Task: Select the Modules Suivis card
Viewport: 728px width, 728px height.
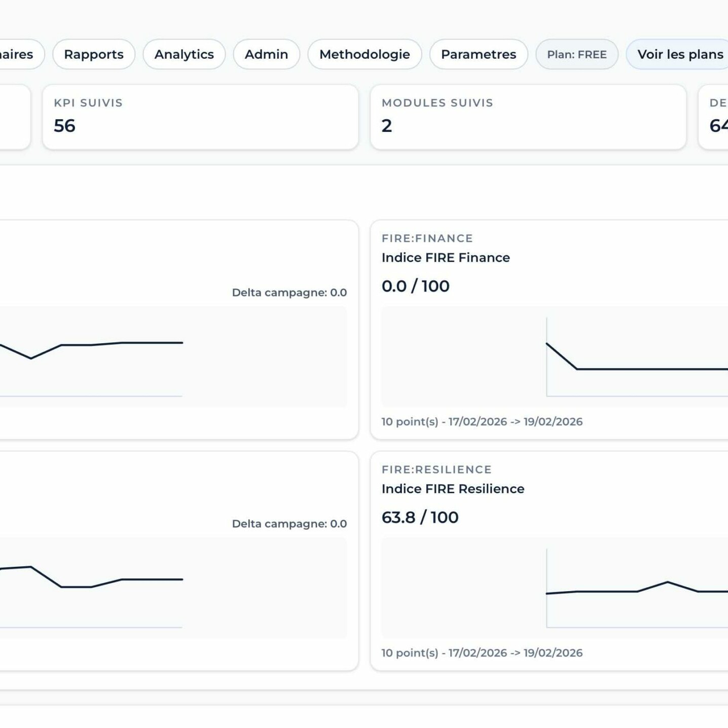Action: click(x=528, y=117)
